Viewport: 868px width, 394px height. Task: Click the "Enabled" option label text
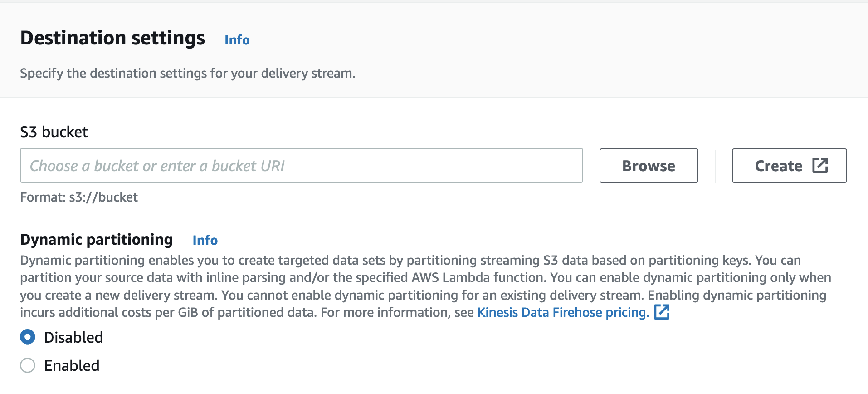72,365
